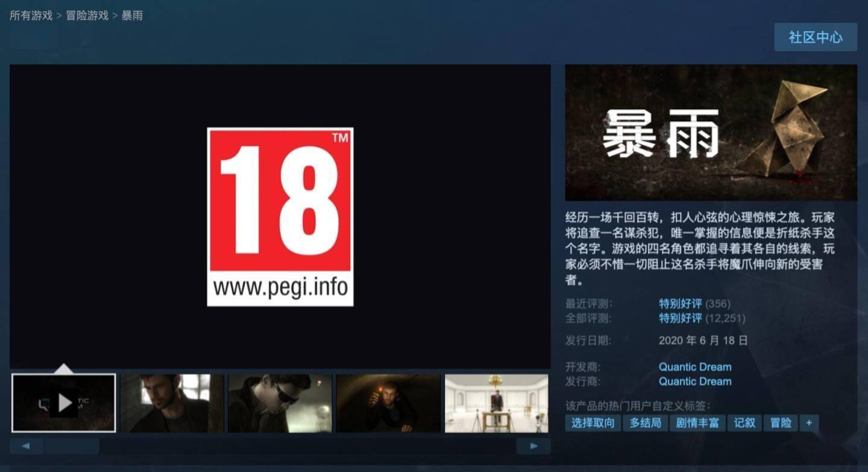Click the plus icon to add a tag

(809, 423)
